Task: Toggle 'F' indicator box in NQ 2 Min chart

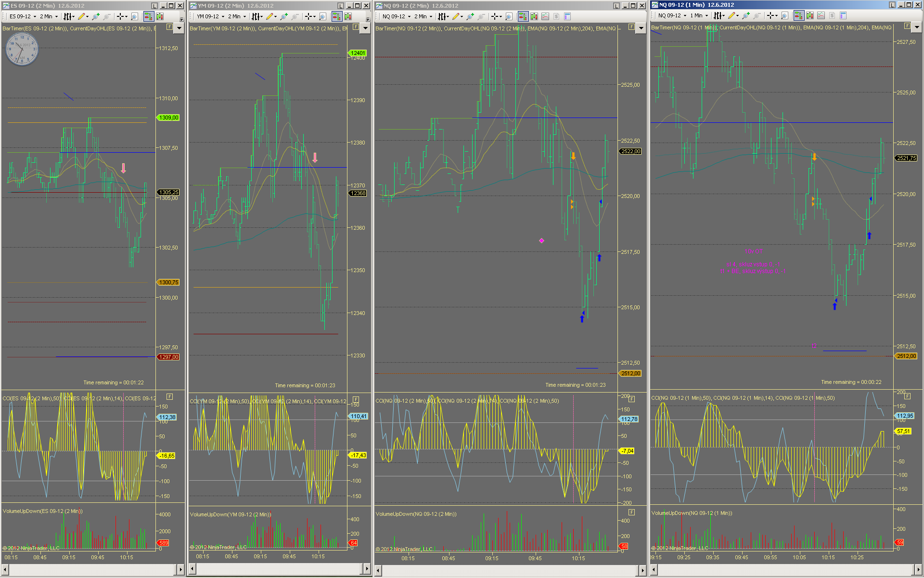Action: click(x=631, y=27)
